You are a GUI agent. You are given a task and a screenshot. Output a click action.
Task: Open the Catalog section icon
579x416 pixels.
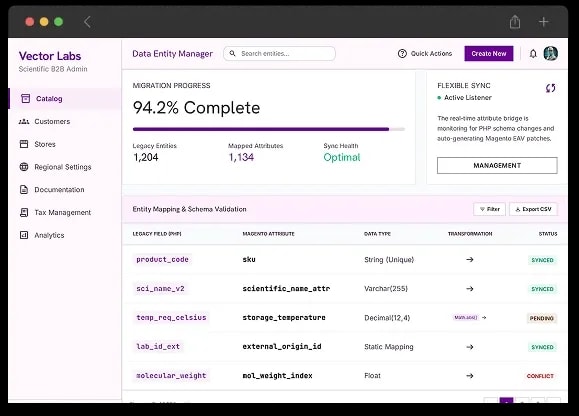(x=25, y=99)
